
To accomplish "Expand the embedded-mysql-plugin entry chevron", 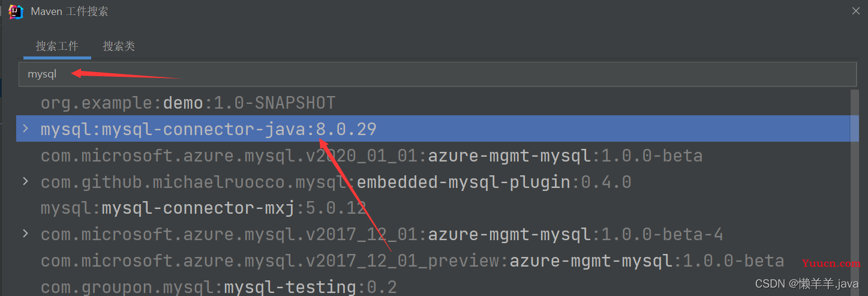I will 25,181.
